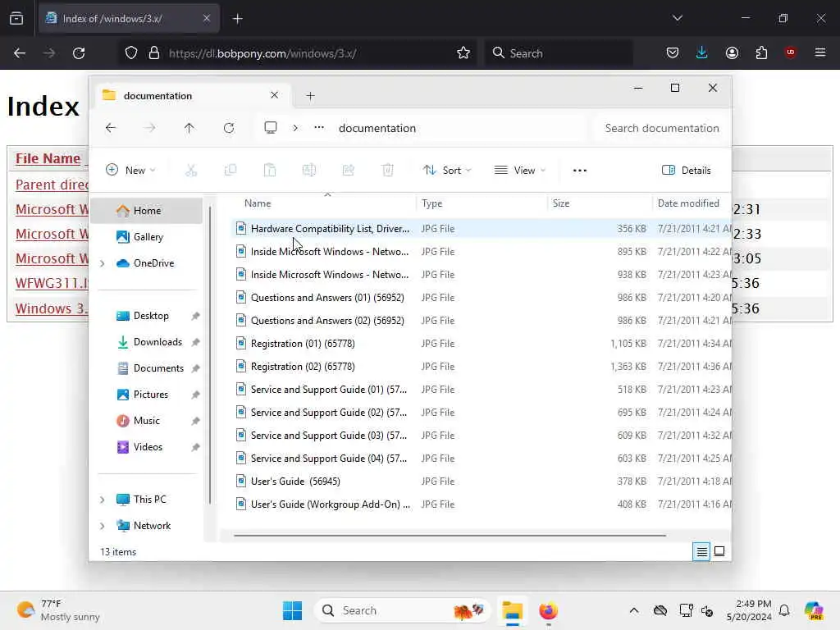Switch to large thumbnails view icon in status bar
The width and height of the screenshot is (840, 630).
tap(719, 551)
